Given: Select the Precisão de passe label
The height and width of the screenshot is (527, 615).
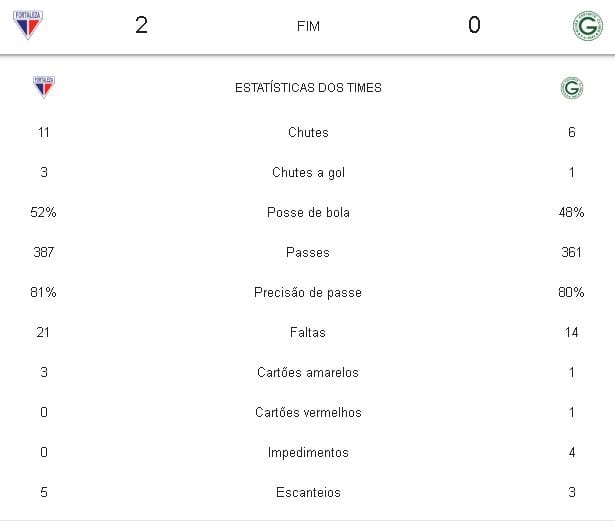Looking at the screenshot, I should (x=308, y=292).
